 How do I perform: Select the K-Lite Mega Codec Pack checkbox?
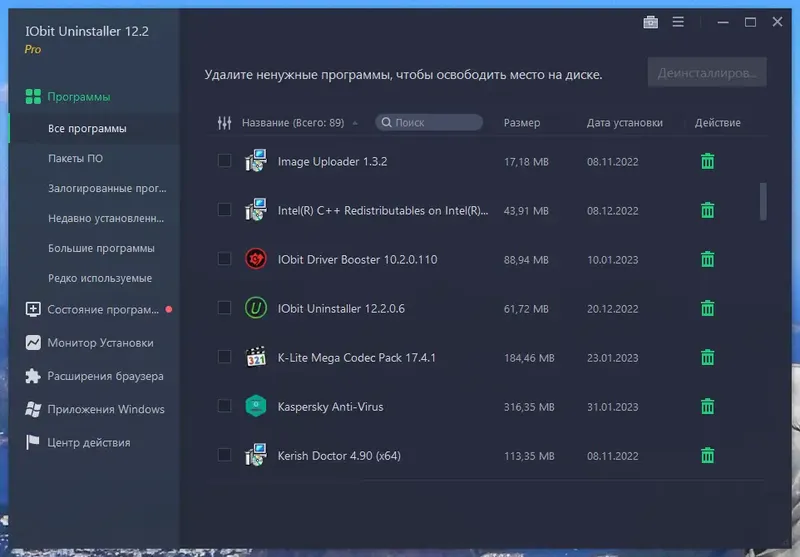(x=224, y=357)
